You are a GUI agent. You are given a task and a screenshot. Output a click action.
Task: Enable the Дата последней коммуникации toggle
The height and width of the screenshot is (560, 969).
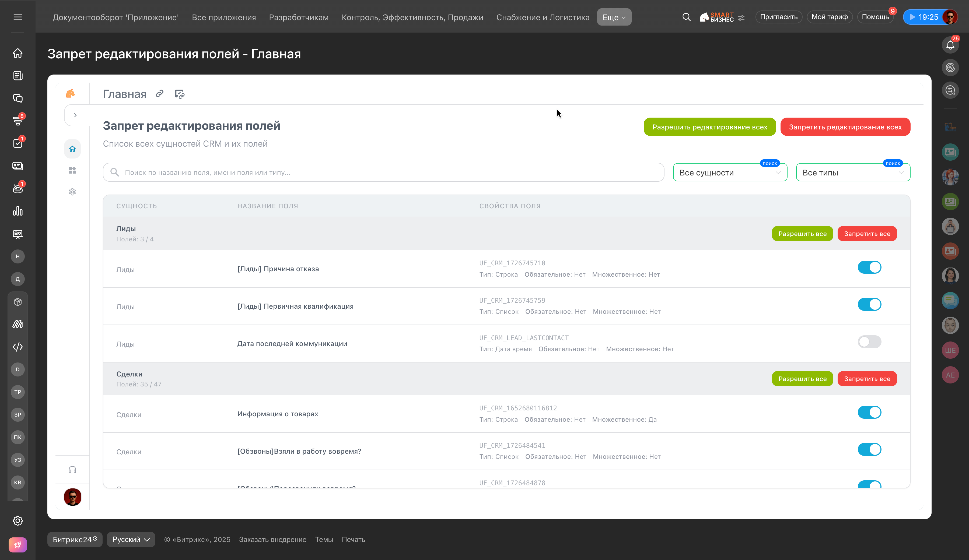click(869, 342)
